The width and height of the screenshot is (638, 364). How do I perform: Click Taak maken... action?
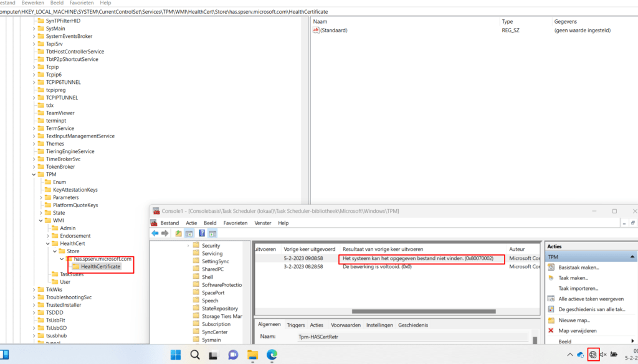click(x=573, y=278)
